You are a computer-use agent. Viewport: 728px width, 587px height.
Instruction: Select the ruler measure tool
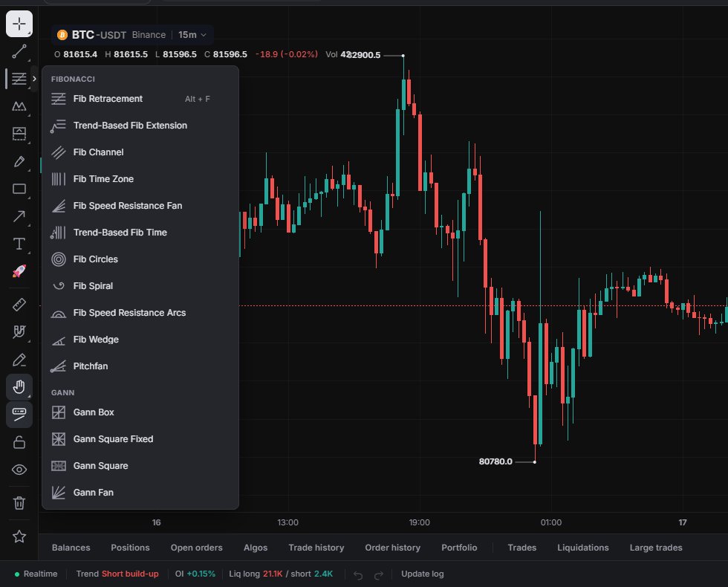(19, 305)
